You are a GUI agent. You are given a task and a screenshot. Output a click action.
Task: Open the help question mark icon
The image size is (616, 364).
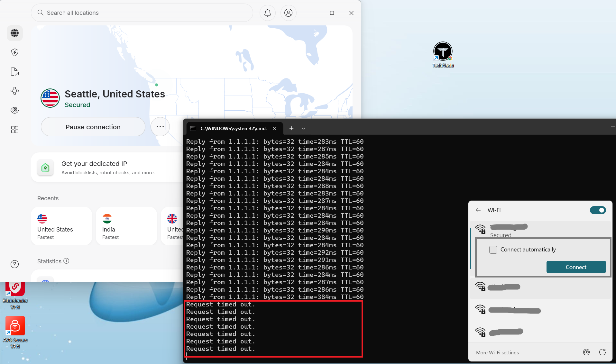[x=15, y=264]
